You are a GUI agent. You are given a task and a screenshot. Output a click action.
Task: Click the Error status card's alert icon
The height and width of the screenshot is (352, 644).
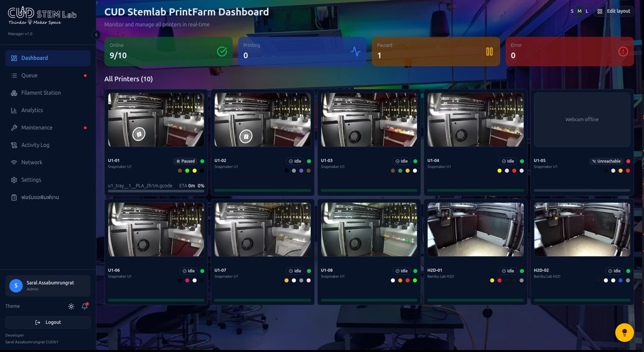coord(623,52)
